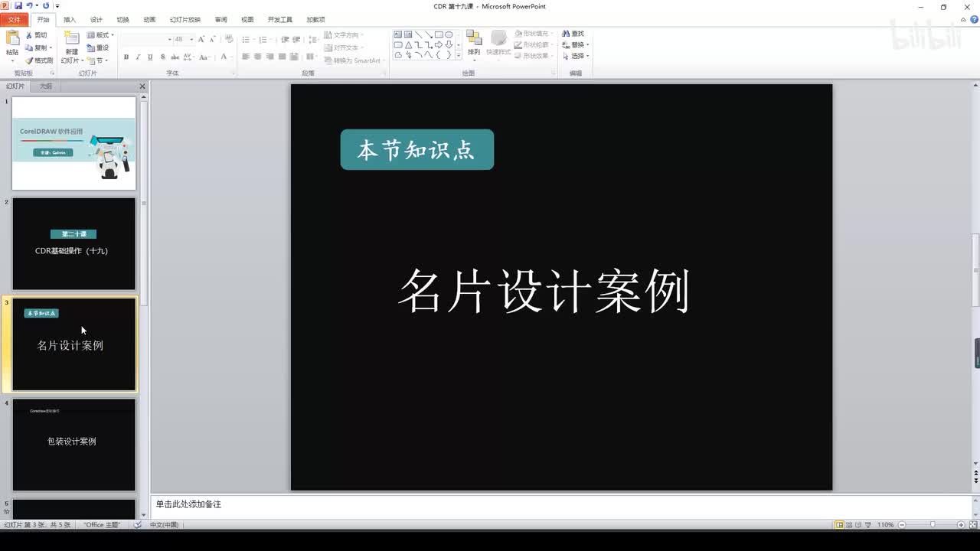
Task: Select the Down Arrow shape in gallery
Action: click(449, 44)
